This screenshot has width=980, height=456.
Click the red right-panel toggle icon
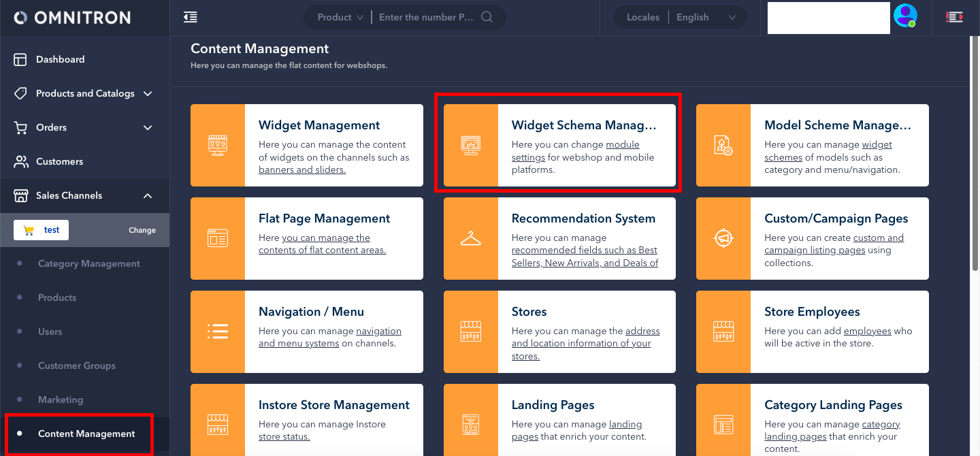point(954,17)
